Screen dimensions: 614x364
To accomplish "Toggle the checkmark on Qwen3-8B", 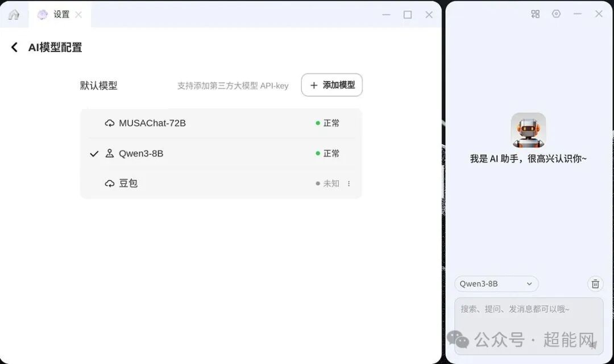I will pyautogui.click(x=96, y=153).
